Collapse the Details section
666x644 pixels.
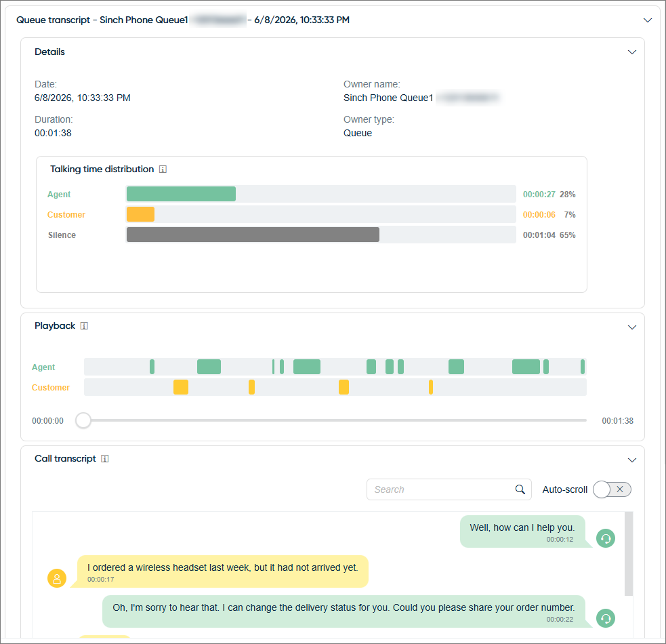[632, 52]
